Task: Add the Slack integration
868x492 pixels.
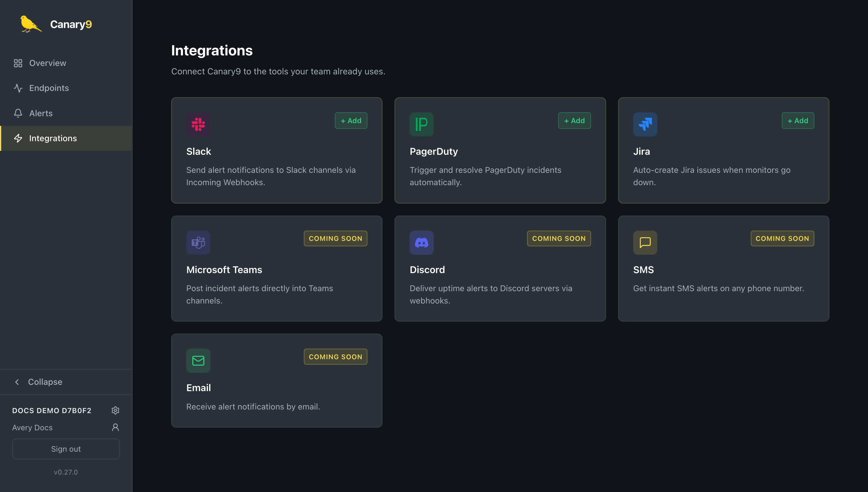Action: (351, 121)
